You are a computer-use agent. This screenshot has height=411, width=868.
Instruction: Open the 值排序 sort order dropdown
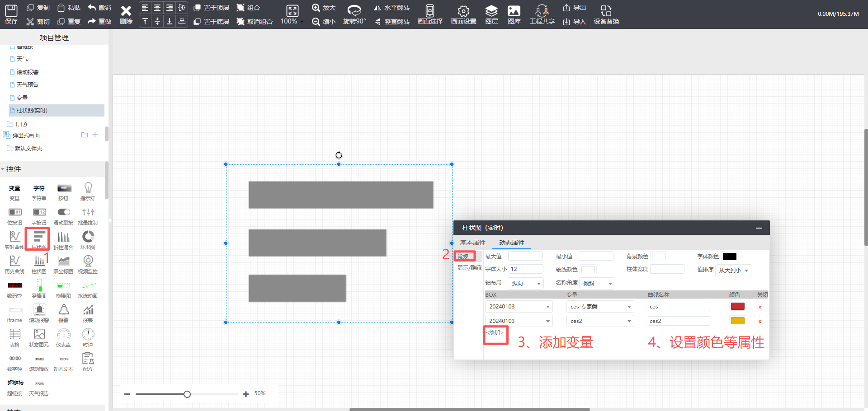733,270
